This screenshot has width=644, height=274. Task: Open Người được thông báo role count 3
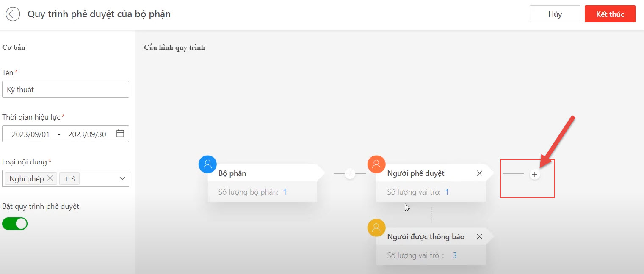(x=455, y=255)
